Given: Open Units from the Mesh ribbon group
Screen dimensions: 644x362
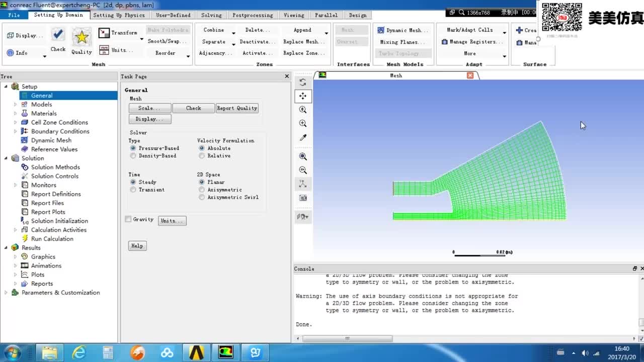Looking at the screenshot, I should click(116, 50).
